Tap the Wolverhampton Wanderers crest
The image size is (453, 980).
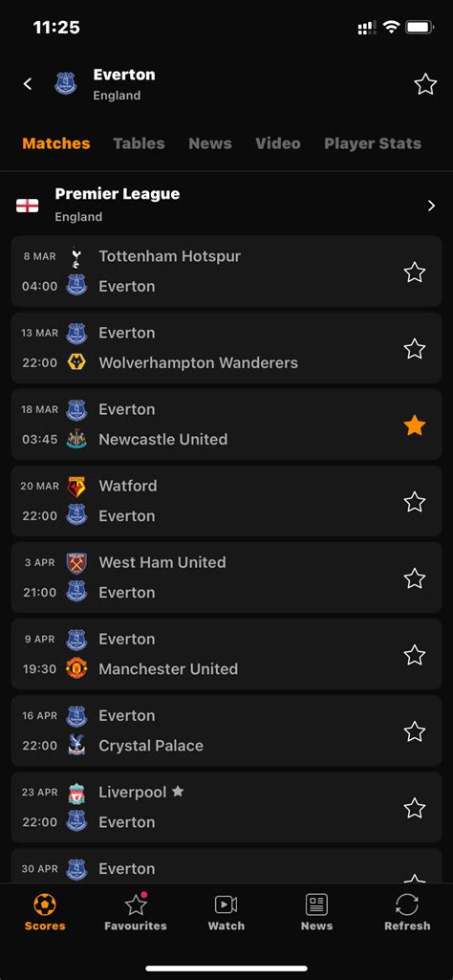click(x=76, y=362)
